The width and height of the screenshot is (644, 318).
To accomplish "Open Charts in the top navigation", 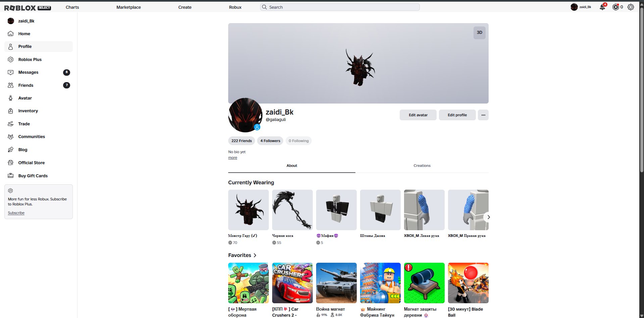I will (x=72, y=7).
